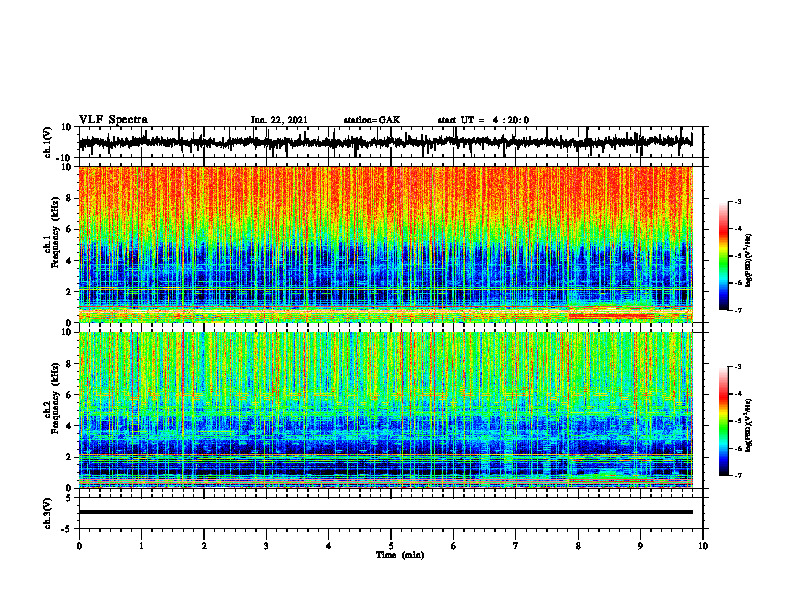The height and width of the screenshot is (612, 792).
Task: Click the "VLF Spectra" title text
Action: point(113,120)
